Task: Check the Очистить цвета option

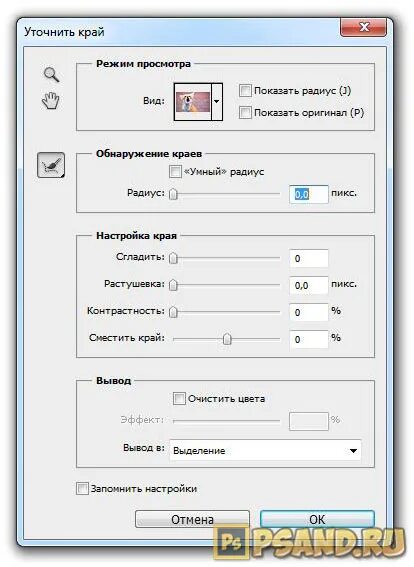Action: click(179, 399)
